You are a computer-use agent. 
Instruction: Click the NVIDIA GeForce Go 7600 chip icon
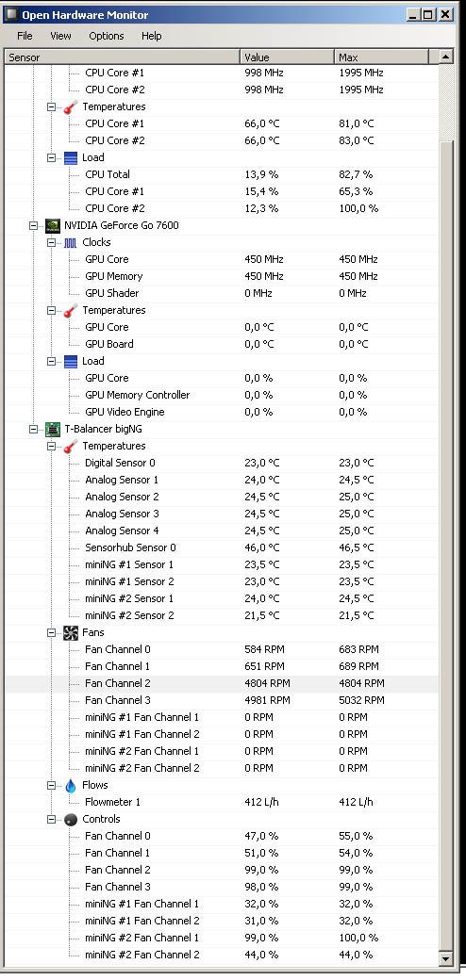(53, 225)
